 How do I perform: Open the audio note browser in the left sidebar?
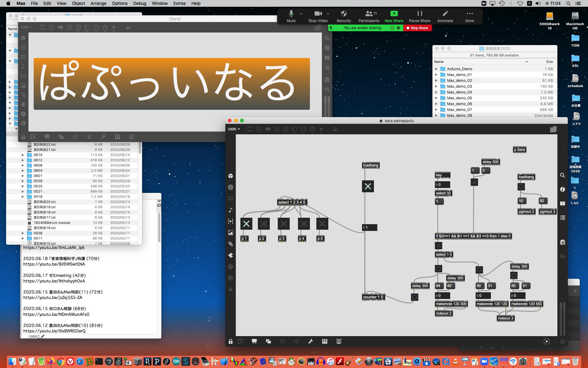click(x=231, y=210)
